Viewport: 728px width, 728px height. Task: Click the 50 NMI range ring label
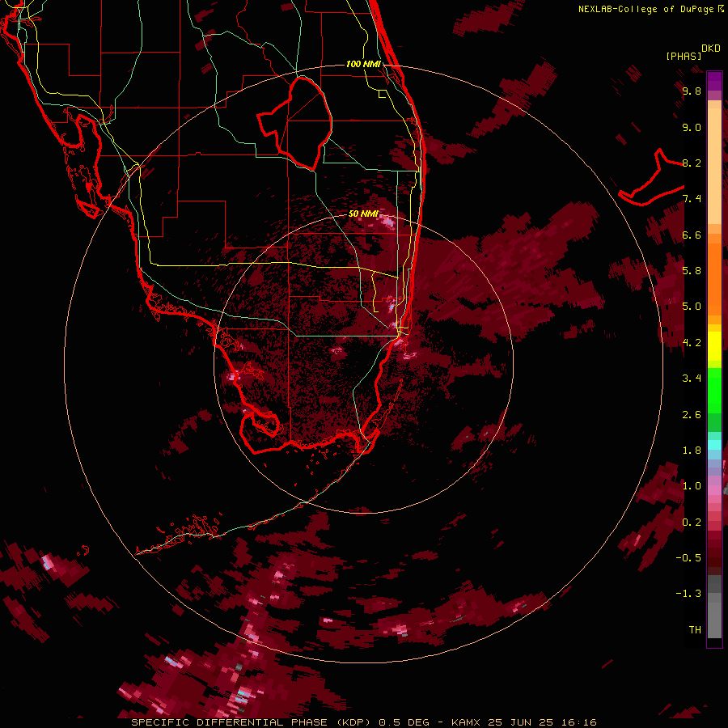coord(363,214)
